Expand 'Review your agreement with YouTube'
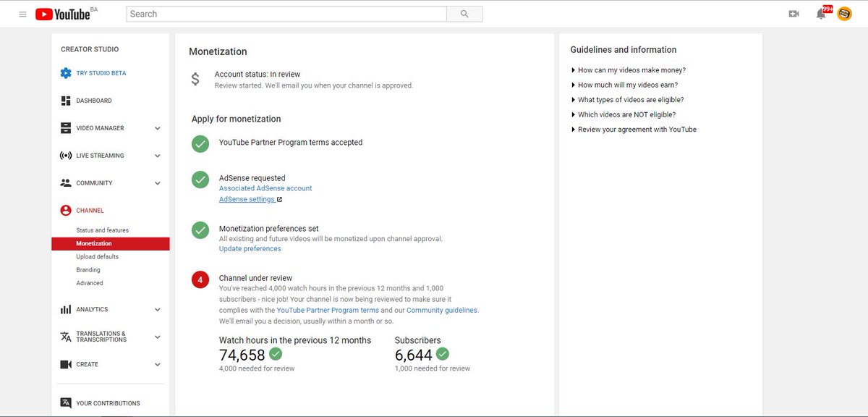The width and height of the screenshot is (868, 417). pos(634,130)
